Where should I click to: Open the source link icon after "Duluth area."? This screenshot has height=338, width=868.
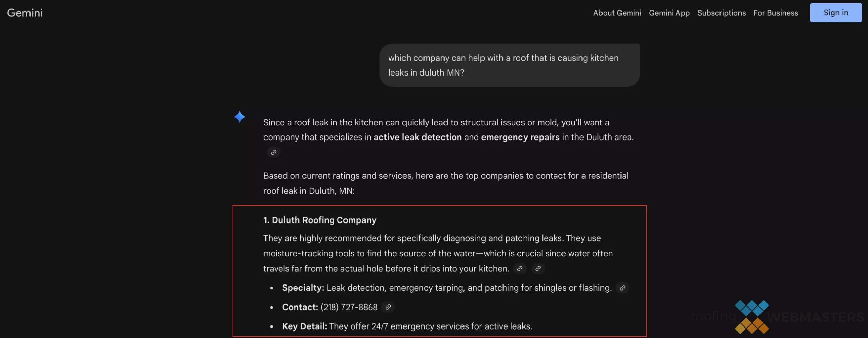pos(273,152)
